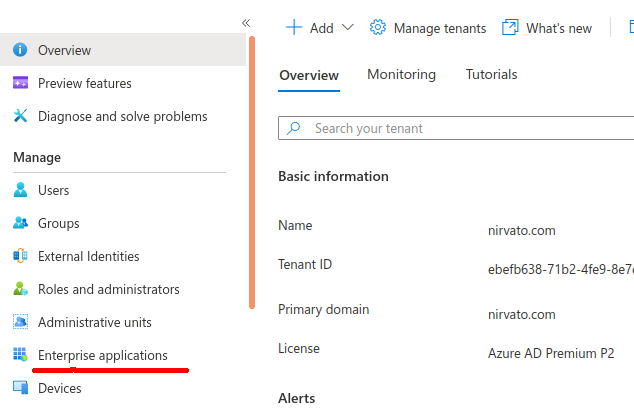Click the Enterprise applications grid icon
Screen dimensions: 634x408
click(20, 355)
